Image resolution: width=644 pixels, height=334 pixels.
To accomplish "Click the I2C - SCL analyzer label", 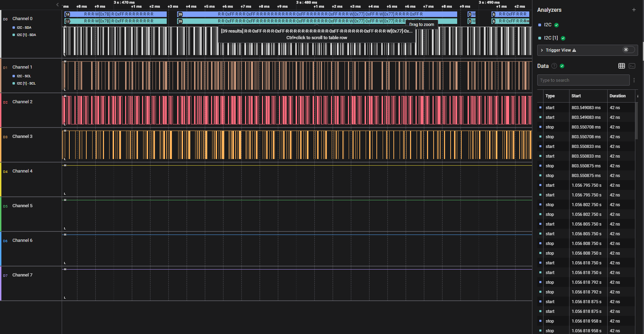I will click(x=24, y=76).
